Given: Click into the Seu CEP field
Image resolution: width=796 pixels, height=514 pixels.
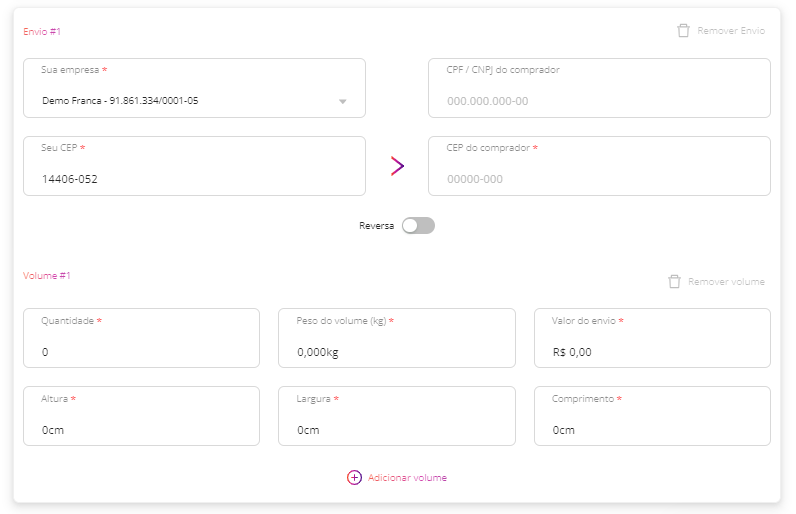Looking at the screenshot, I should click(194, 166).
